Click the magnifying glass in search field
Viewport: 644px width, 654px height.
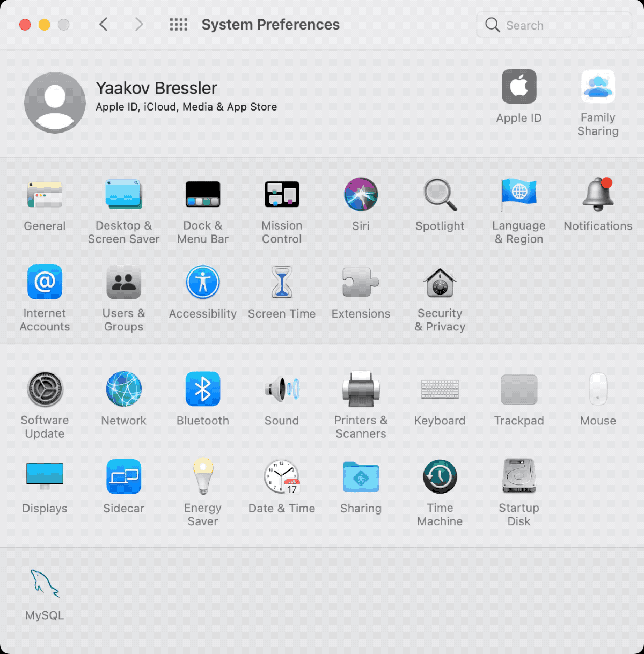click(x=492, y=25)
